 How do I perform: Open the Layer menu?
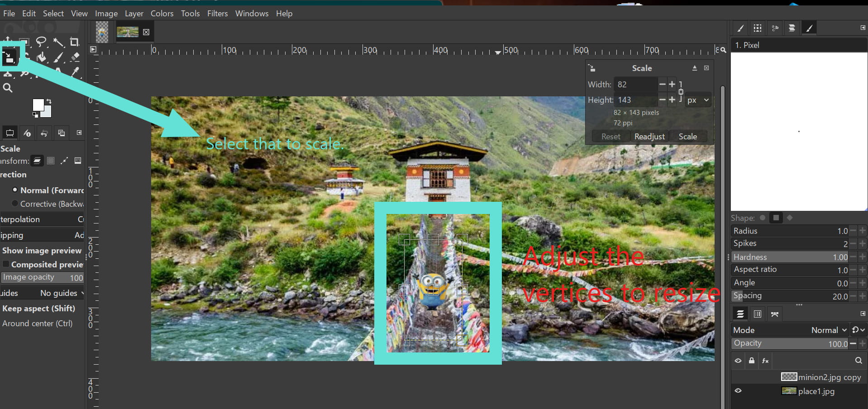[x=134, y=14]
